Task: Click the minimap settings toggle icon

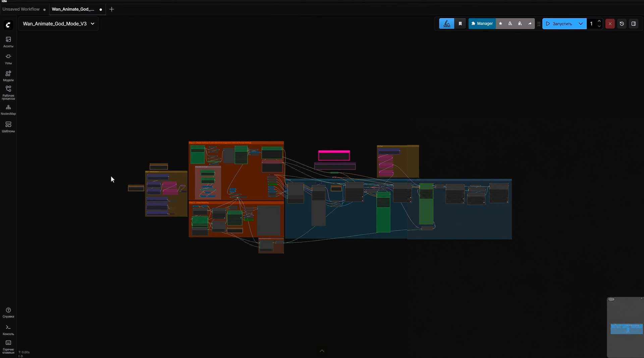Action: (611, 299)
